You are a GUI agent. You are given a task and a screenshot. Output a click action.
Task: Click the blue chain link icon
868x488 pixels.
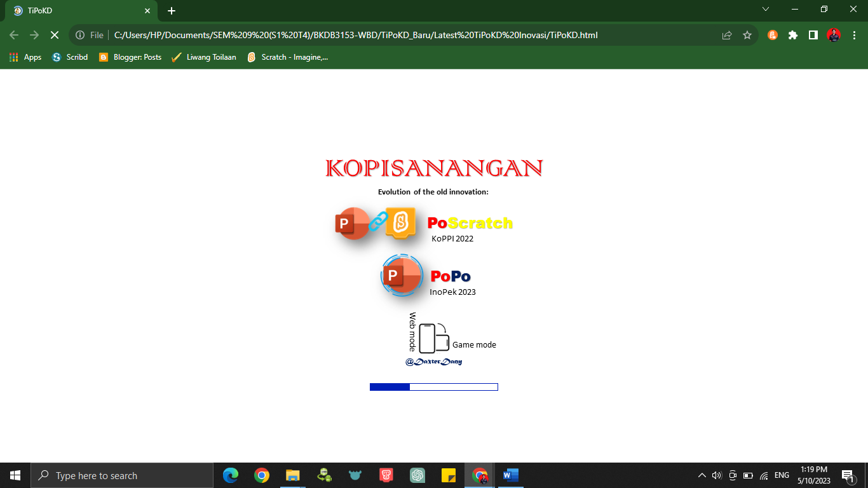pyautogui.click(x=378, y=220)
